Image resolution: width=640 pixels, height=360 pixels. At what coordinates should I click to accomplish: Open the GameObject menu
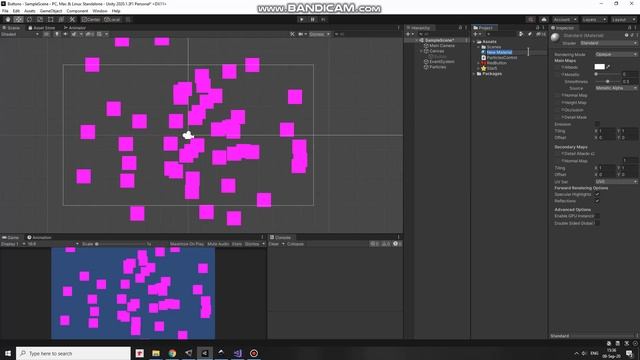[51, 11]
